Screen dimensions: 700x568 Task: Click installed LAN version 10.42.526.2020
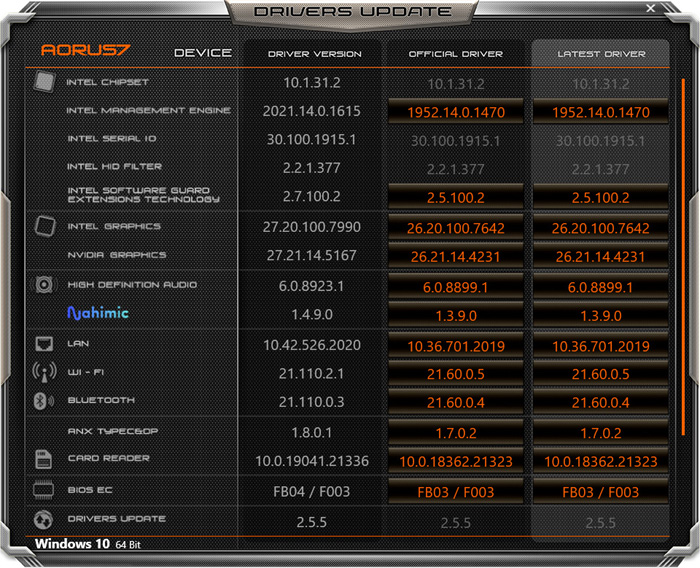[312, 344]
